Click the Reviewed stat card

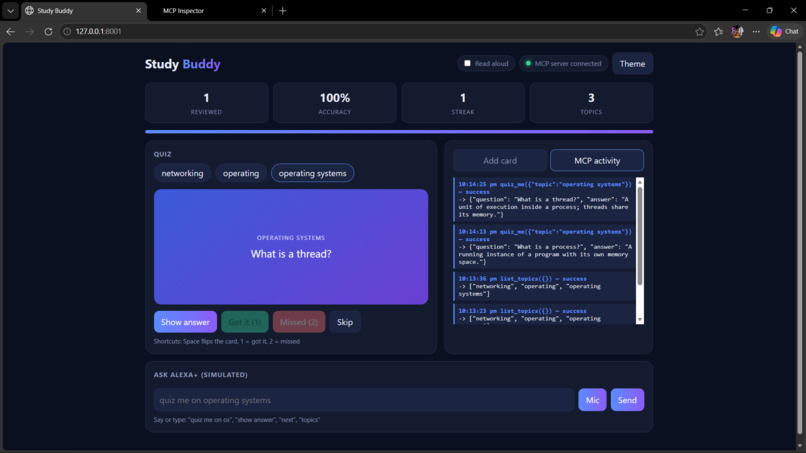pyautogui.click(x=207, y=103)
